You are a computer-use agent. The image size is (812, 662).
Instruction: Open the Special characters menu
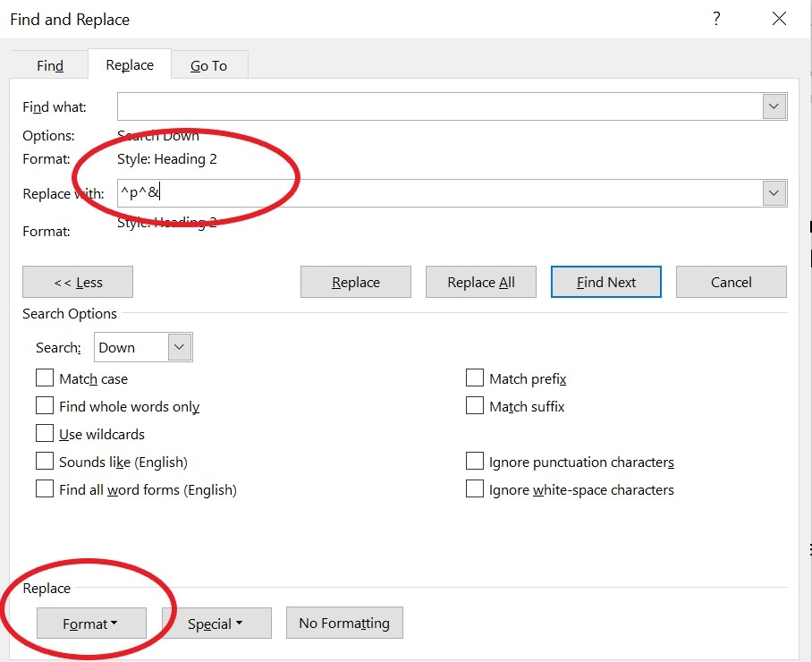pos(216,623)
